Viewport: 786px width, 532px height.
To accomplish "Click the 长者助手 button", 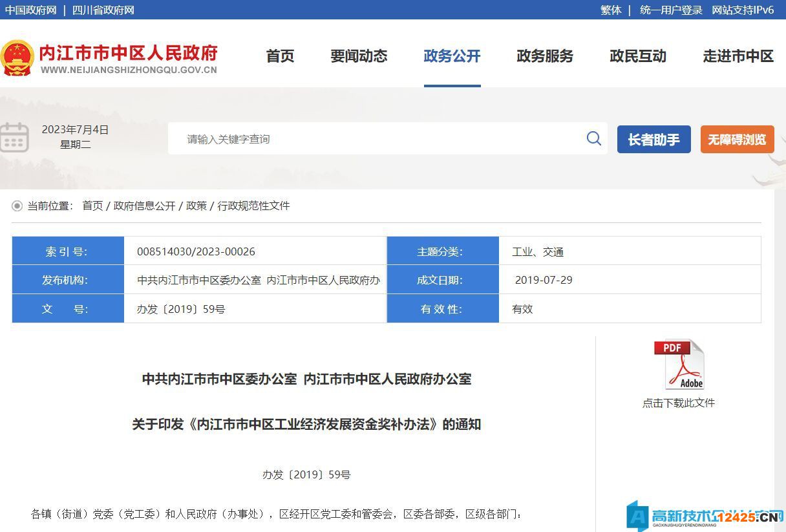I will point(653,139).
